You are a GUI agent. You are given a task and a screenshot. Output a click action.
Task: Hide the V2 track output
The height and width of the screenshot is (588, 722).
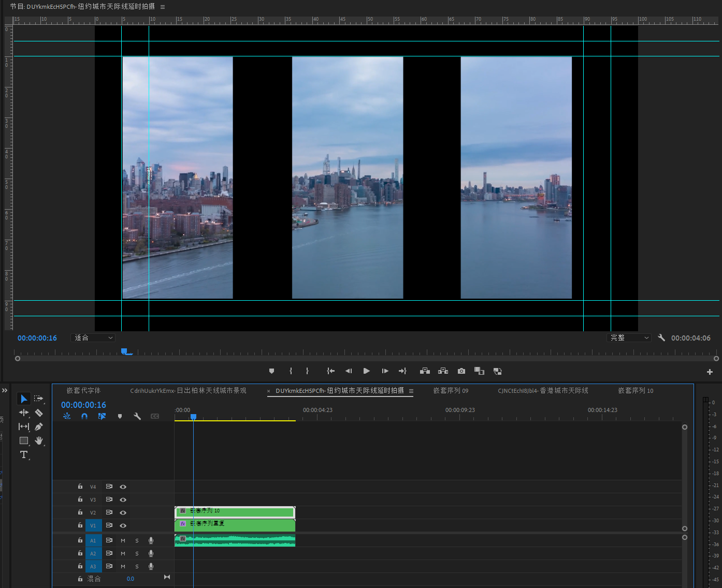pos(123,512)
